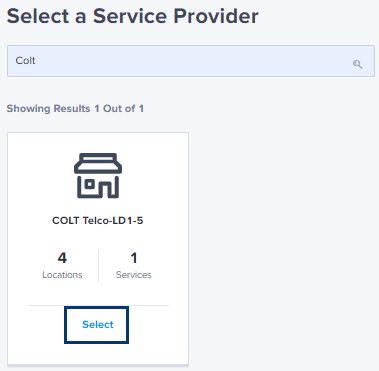Viewport: 379px width, 371px height.
Task: Click the Services label
Action: 134,275
